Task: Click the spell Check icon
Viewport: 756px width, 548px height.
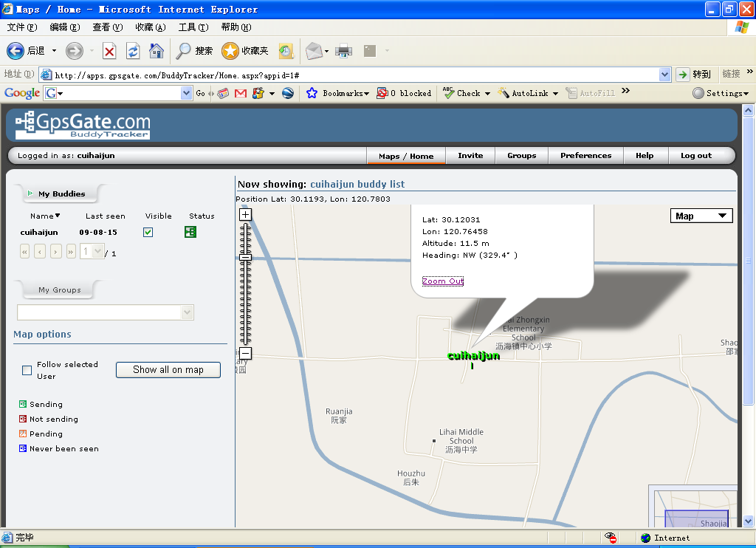Action: coord(448,92)
